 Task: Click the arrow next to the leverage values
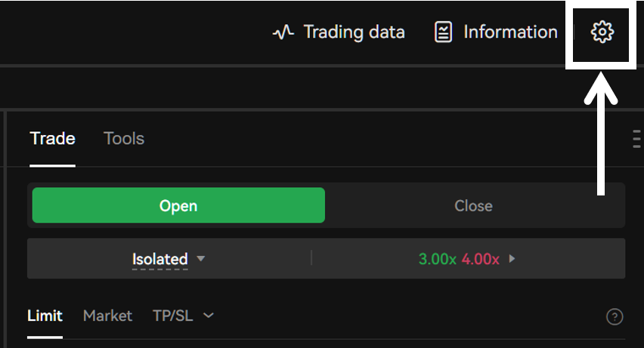coord(512,258)
